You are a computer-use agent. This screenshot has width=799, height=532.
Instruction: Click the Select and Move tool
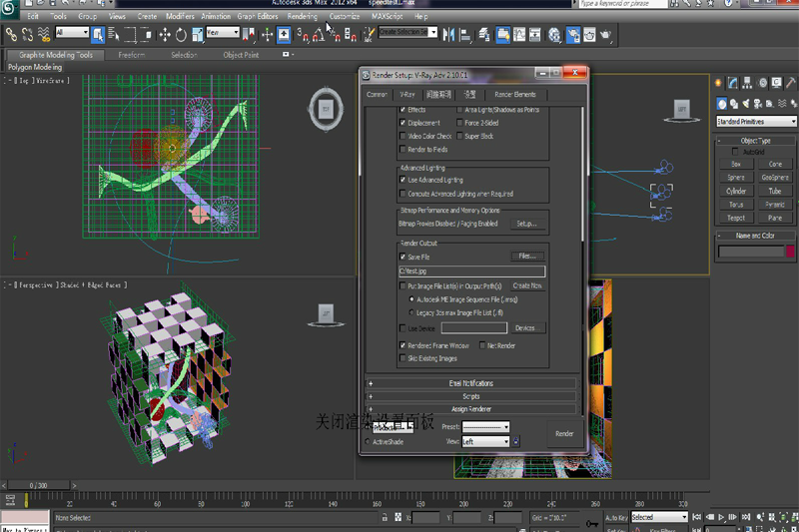[x=164, y=34]
